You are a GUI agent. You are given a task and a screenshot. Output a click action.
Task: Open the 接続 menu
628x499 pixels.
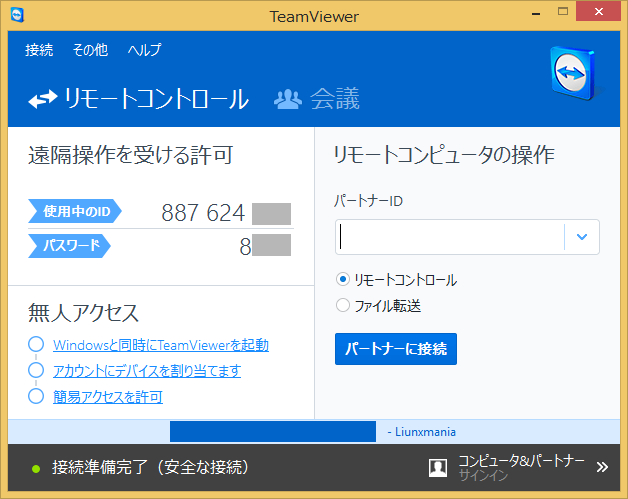click(x=39, y=50)
